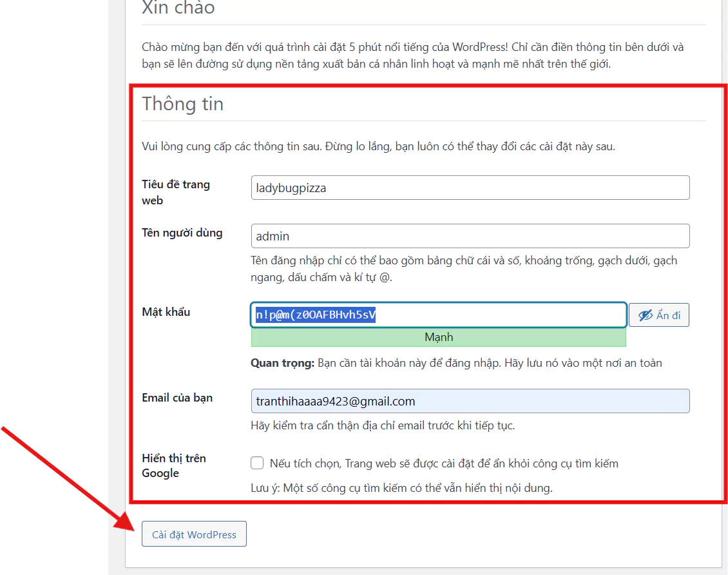Click the Chào mừng bạn welcome paragraph
This screenshot has width=728, height=575.
(x=413, y=55)
